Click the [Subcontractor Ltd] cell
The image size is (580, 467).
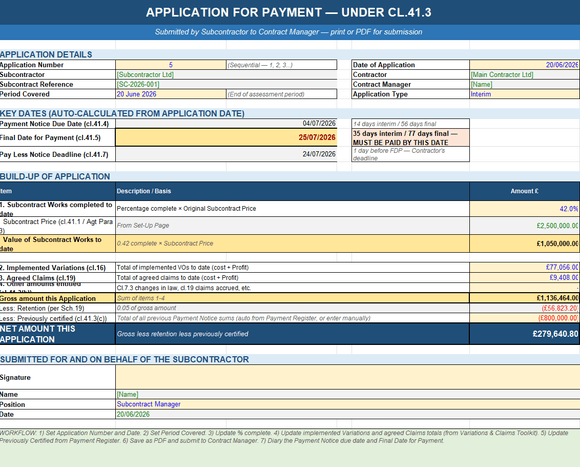(226, 74)
